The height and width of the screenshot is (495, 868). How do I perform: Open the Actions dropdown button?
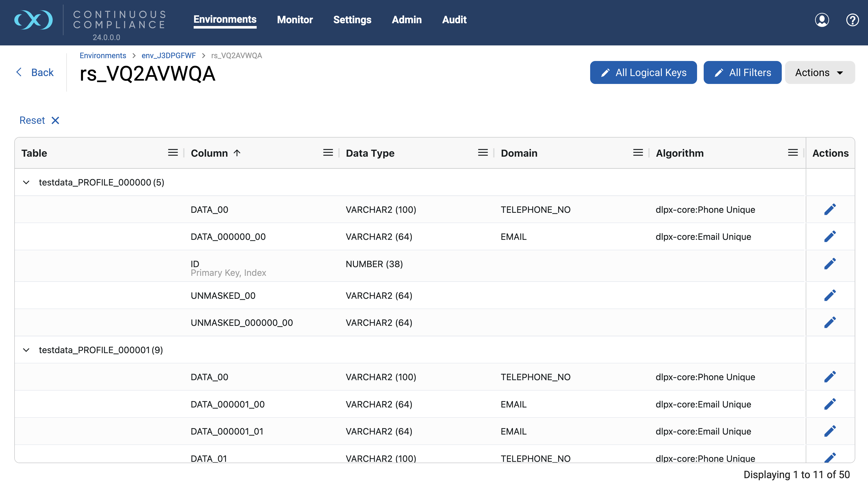pyautogui.click(x=820, y=72)
